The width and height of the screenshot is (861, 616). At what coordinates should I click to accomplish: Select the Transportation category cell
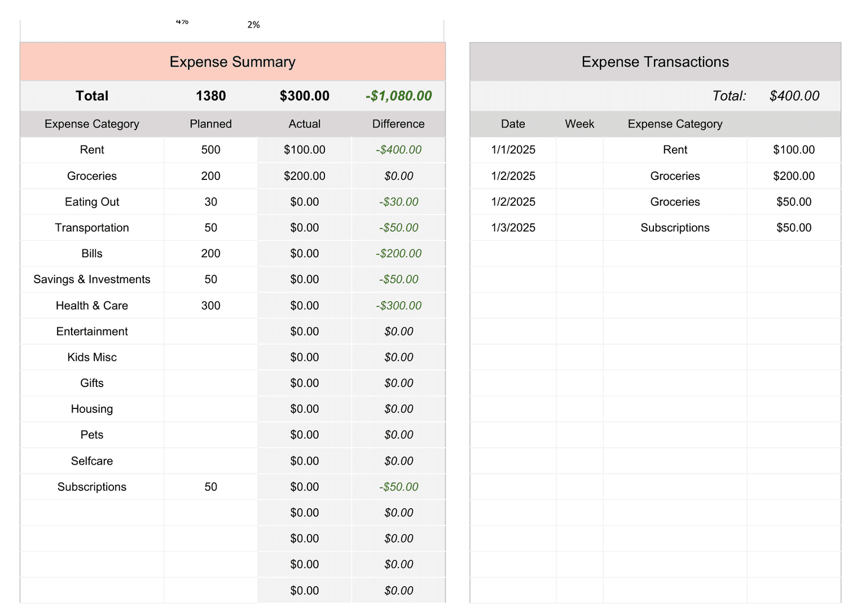pyautogui.click(x=92, y=227)
